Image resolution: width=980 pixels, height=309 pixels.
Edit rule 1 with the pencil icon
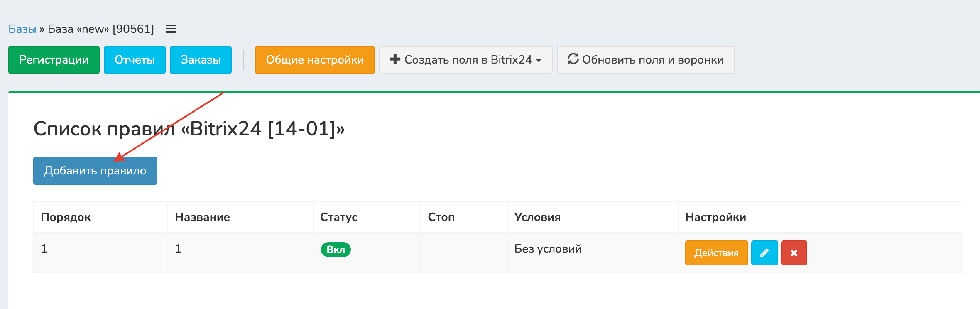764,253
